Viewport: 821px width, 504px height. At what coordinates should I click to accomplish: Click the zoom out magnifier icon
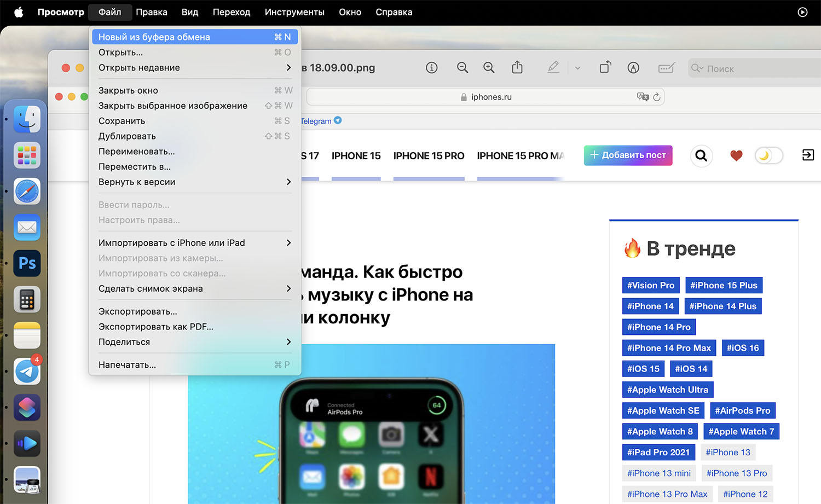pos(462,68)
